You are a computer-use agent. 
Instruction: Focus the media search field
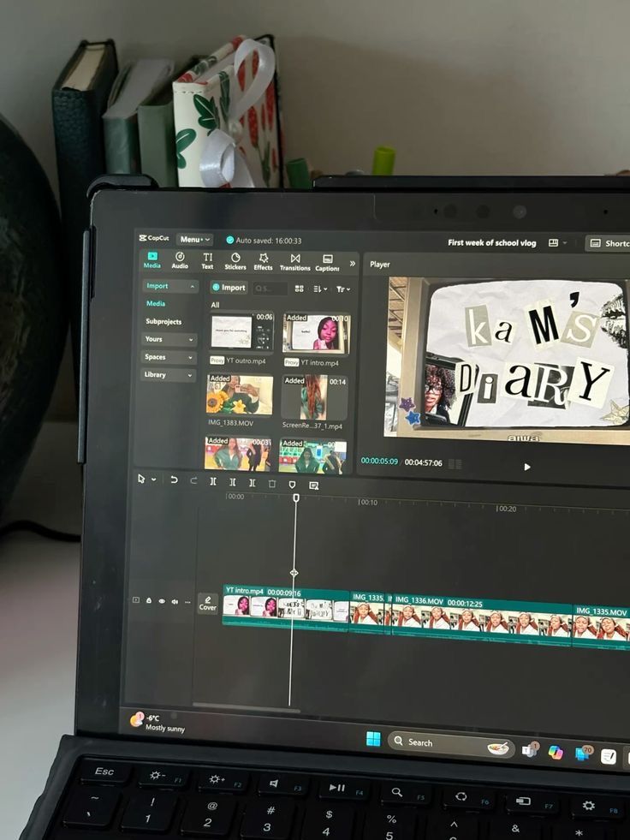click(270, 289)
